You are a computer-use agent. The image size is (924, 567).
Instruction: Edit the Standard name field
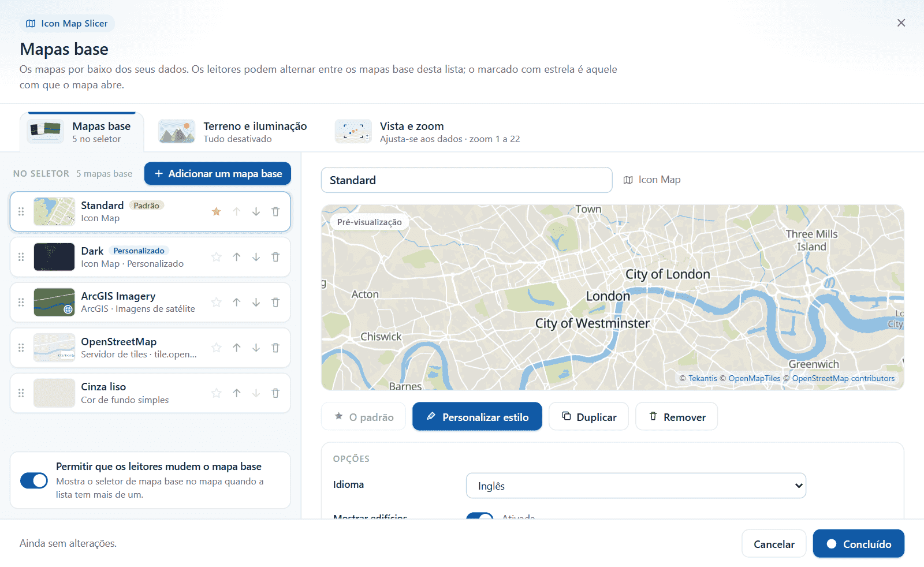[x=467, y=180]
